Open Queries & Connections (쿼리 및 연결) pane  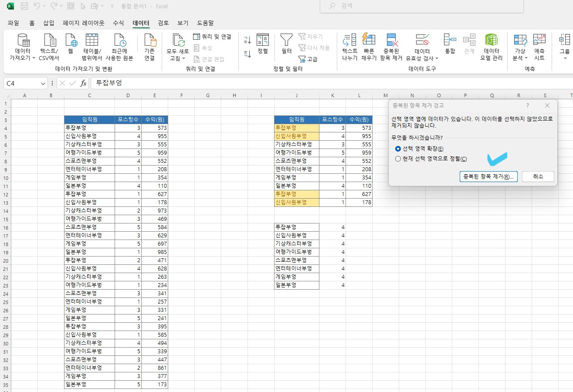click(x=212, y=37)
